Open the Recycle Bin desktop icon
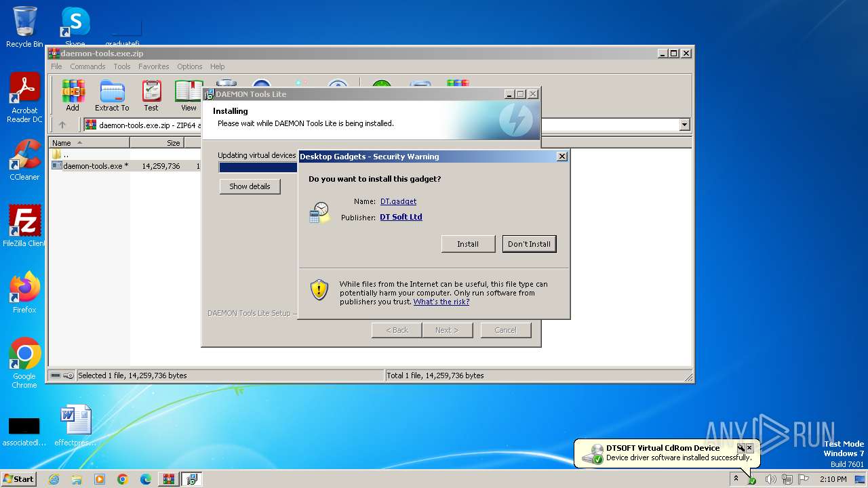Viewport: 868px width, 488px height. point(24,27)
